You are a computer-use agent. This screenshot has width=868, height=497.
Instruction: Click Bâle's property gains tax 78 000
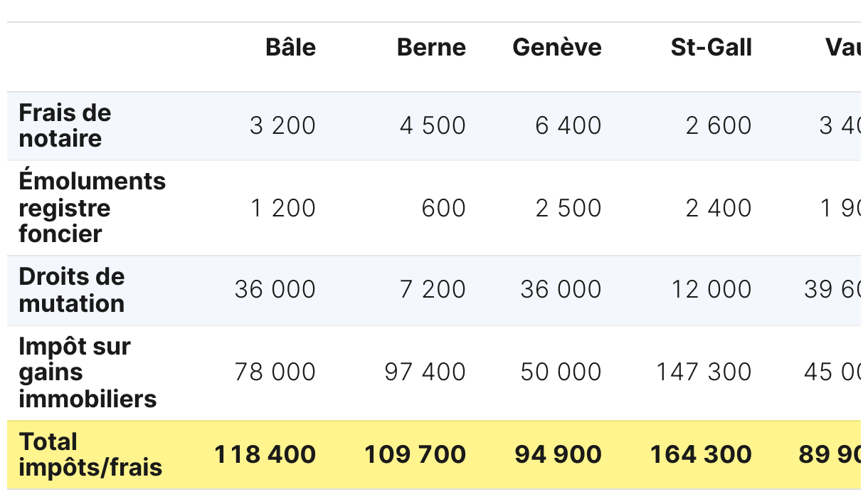[275, 372]
